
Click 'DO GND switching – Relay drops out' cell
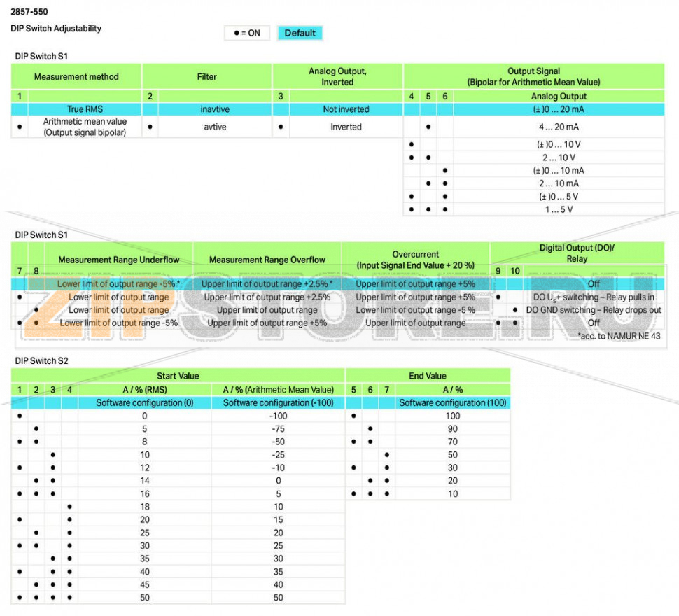coord(594,310)
